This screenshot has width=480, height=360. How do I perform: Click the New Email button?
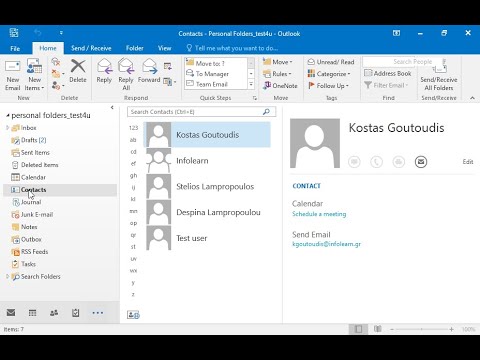coord(13,75)
